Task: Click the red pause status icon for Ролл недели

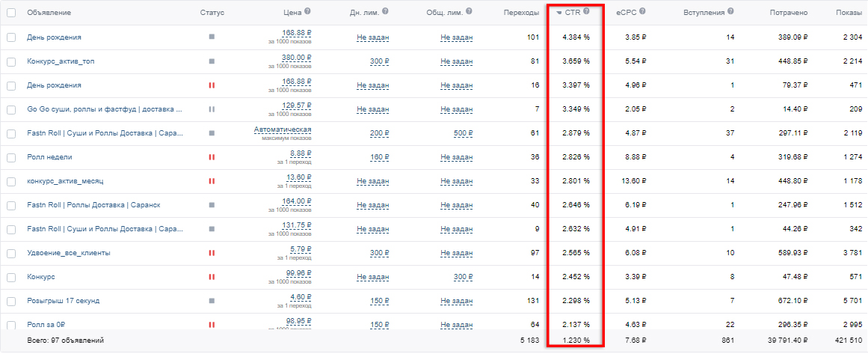Action: pos(212,157)
